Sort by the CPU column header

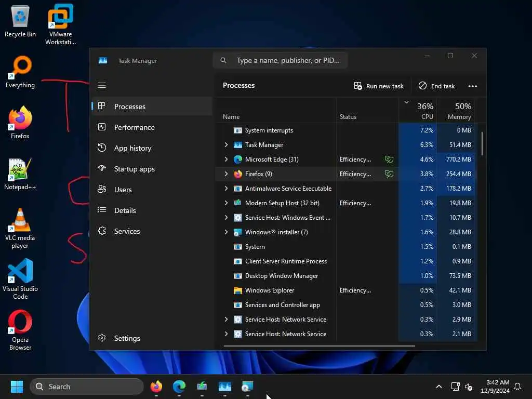[418, 111]
